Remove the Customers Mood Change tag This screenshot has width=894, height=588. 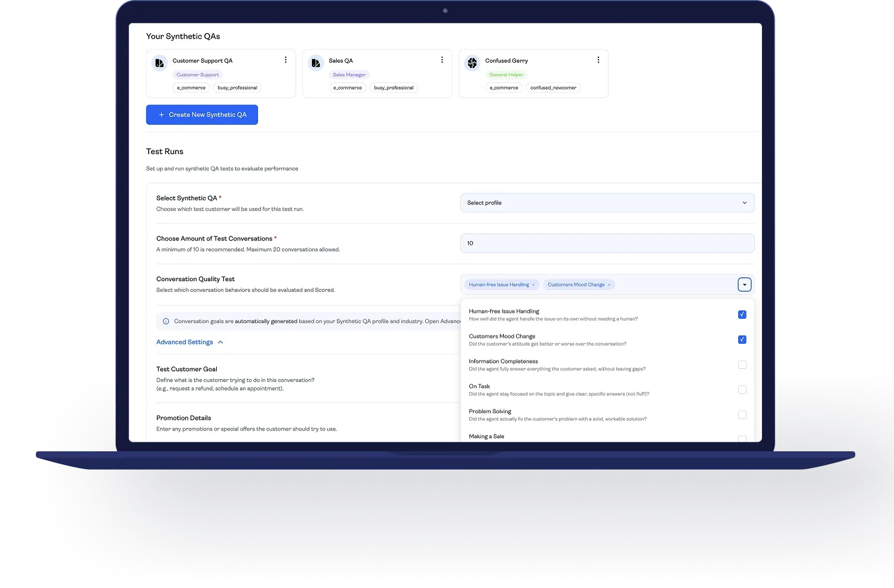tap(609, 285)
